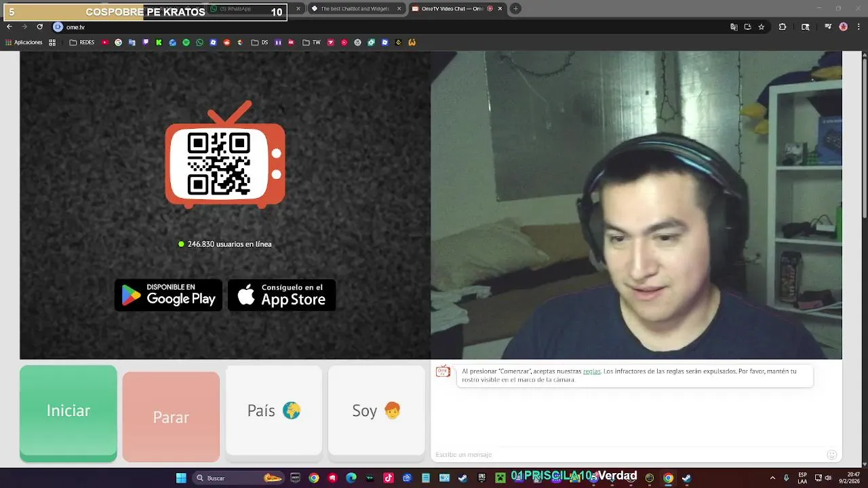Open the emoji picker in chat
Viewport: 868px width, 488px height.
831,454
